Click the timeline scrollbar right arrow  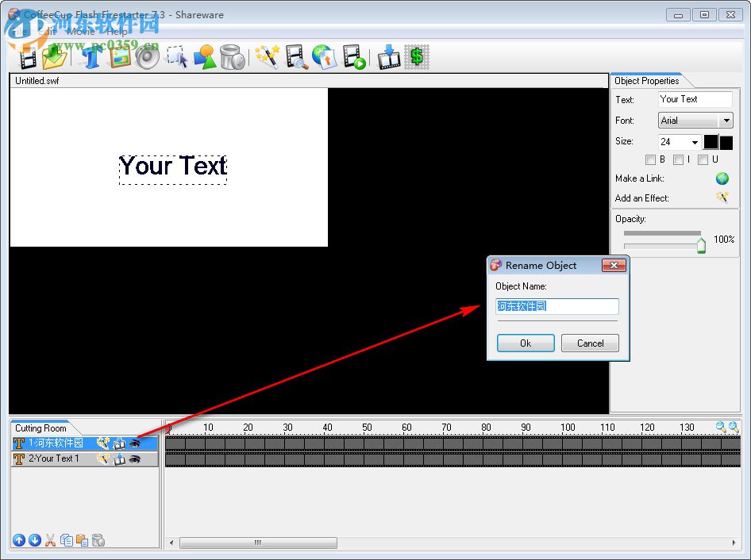[x=734, y=543]
